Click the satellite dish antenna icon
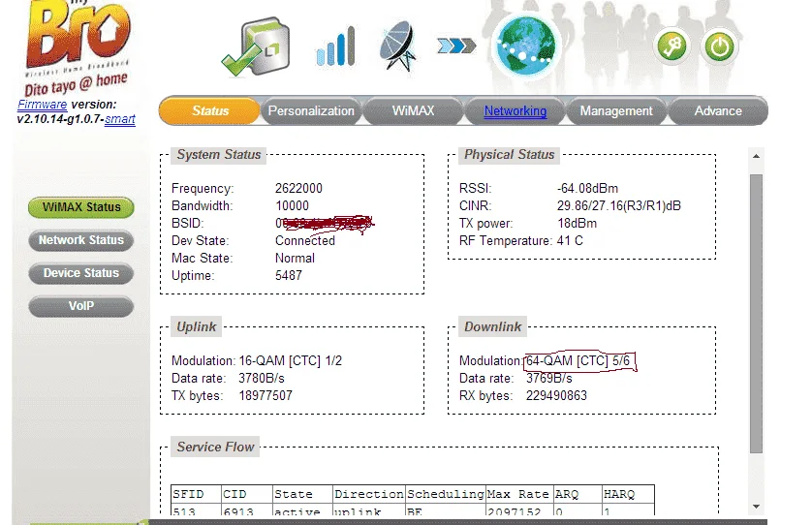The height and width of the screenshot is (525, 812). [x=397, y=46]
